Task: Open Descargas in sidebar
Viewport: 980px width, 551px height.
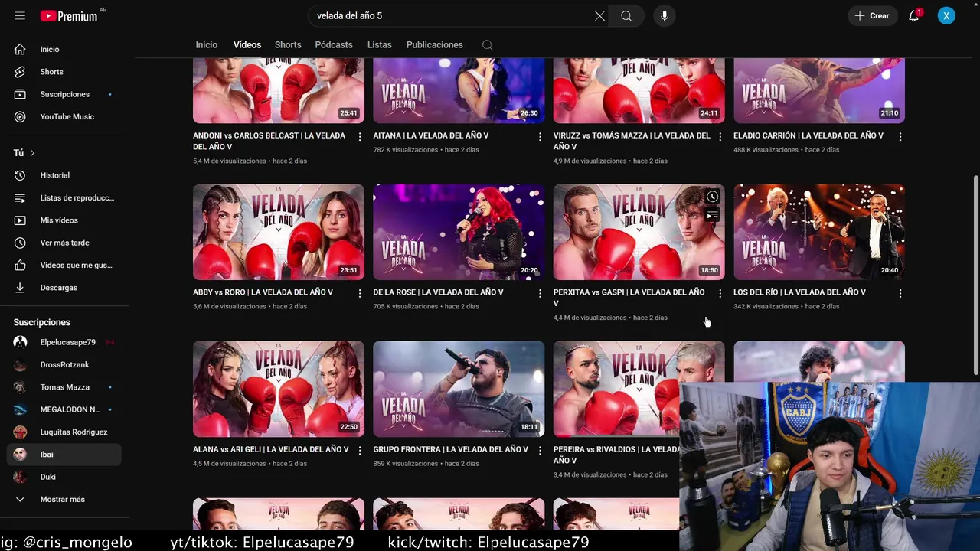Action: click(64, 288)
